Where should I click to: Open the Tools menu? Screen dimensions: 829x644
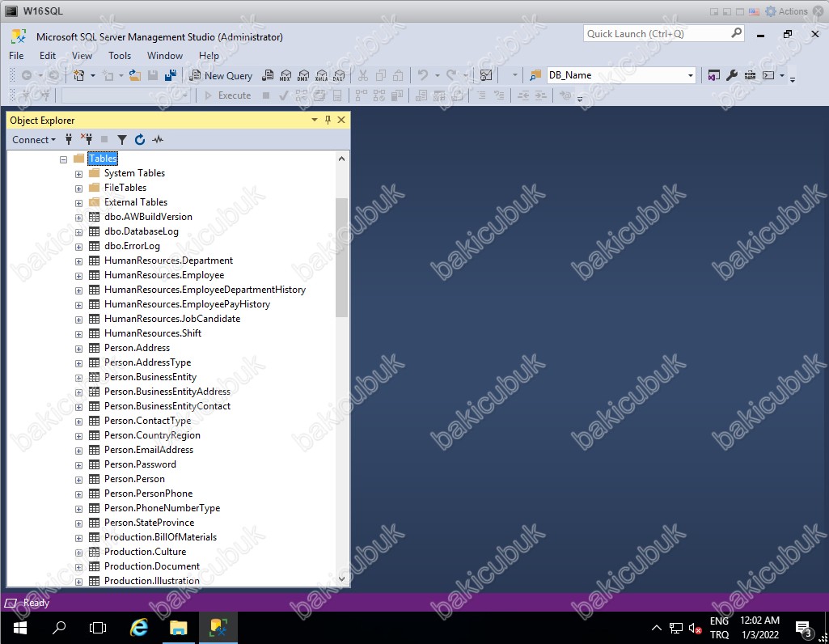(x=120, y=56)
